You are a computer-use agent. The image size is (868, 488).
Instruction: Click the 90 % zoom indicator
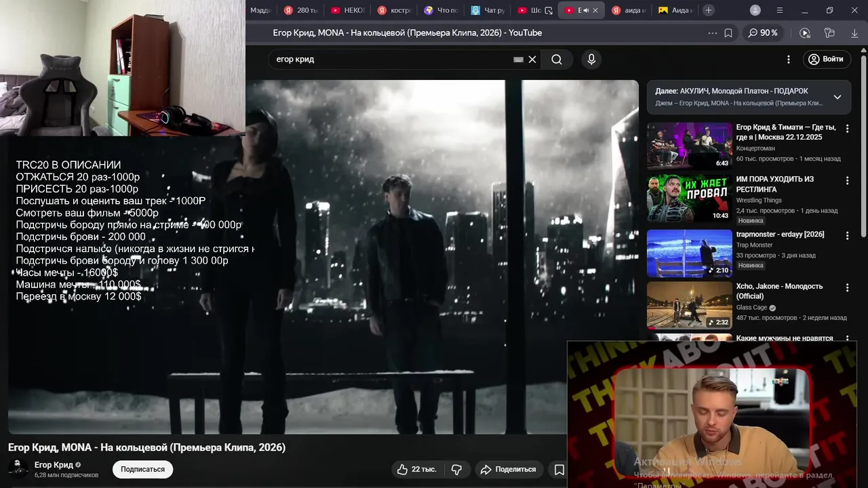click(x=763, y=33)
